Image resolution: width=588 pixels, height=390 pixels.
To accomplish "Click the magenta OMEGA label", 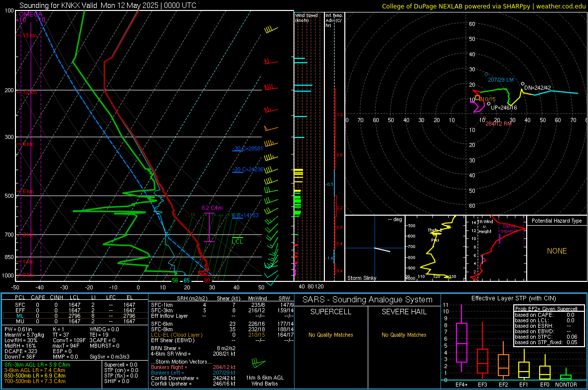I will 30,14.
